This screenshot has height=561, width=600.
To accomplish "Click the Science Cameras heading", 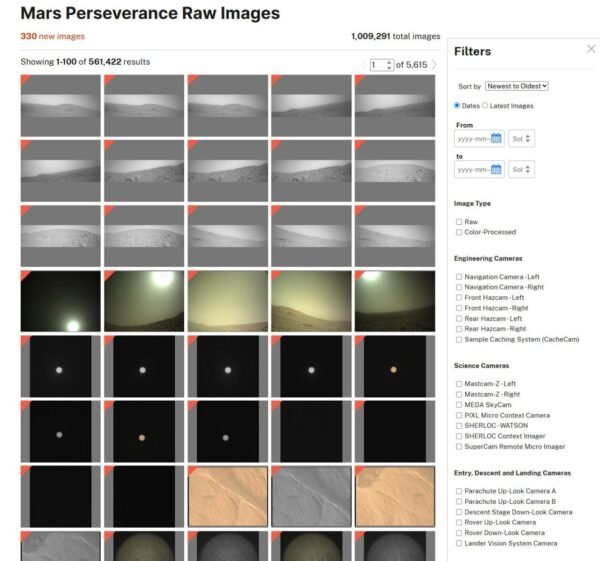I will pos(481,366).
